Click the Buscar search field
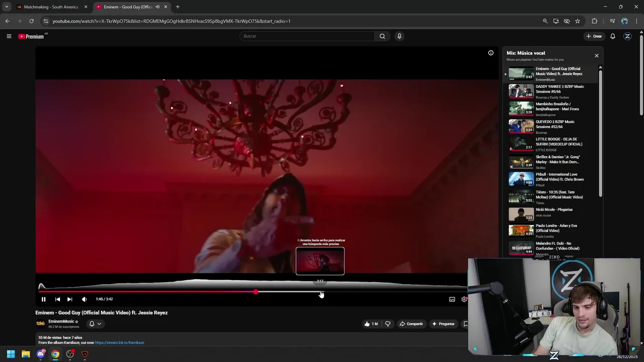The width and height of the screenshot is (644, 362). coord(307,36)
